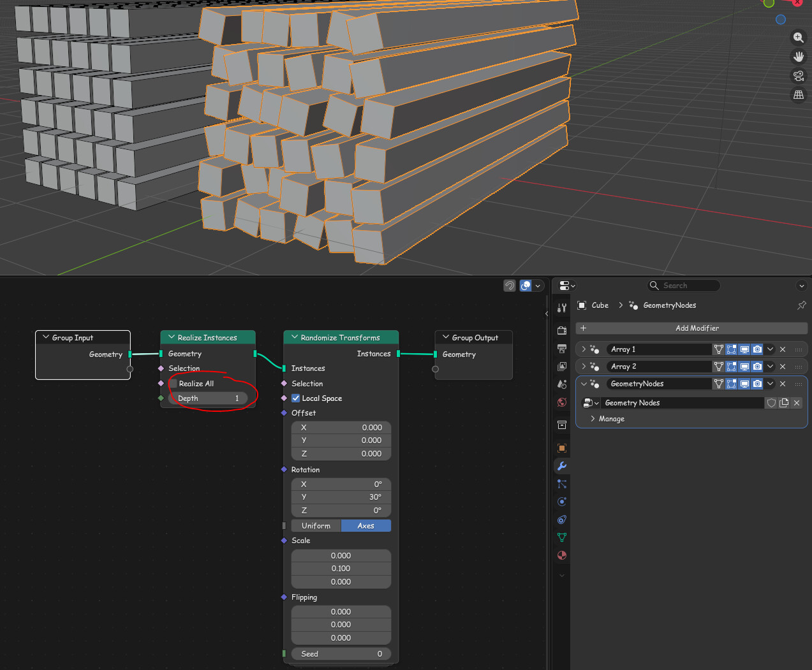The width and height of the screenshot is (812, 670).
Task: Open the properties options dropdown arrow
Action: 802,286
